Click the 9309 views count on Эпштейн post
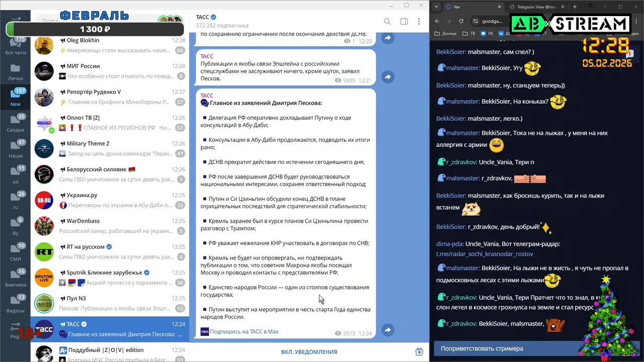Image resolution: width=644 pixels, height=362 pixels. [x=349, y=80]
